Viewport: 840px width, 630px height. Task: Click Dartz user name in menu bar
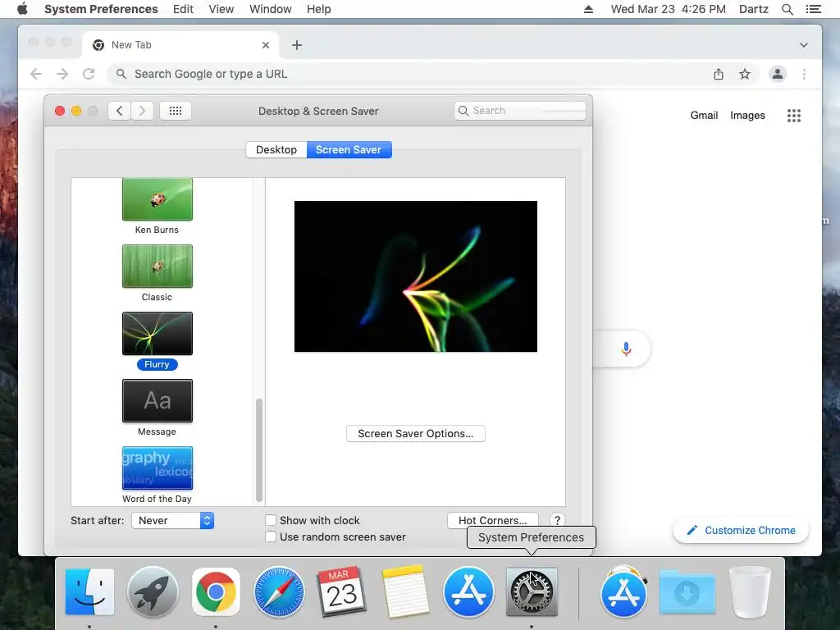coord(754,9)
